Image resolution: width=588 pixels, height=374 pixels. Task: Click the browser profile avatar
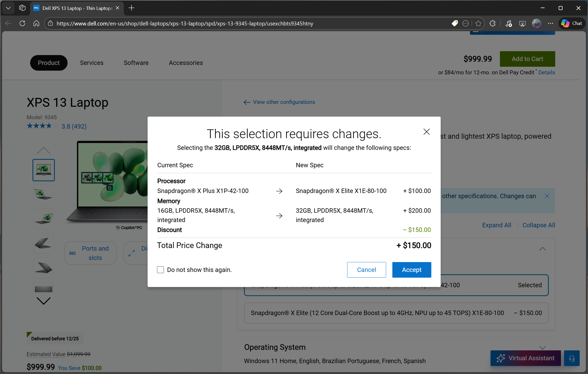pyautogui.click(x=536, y=23)
